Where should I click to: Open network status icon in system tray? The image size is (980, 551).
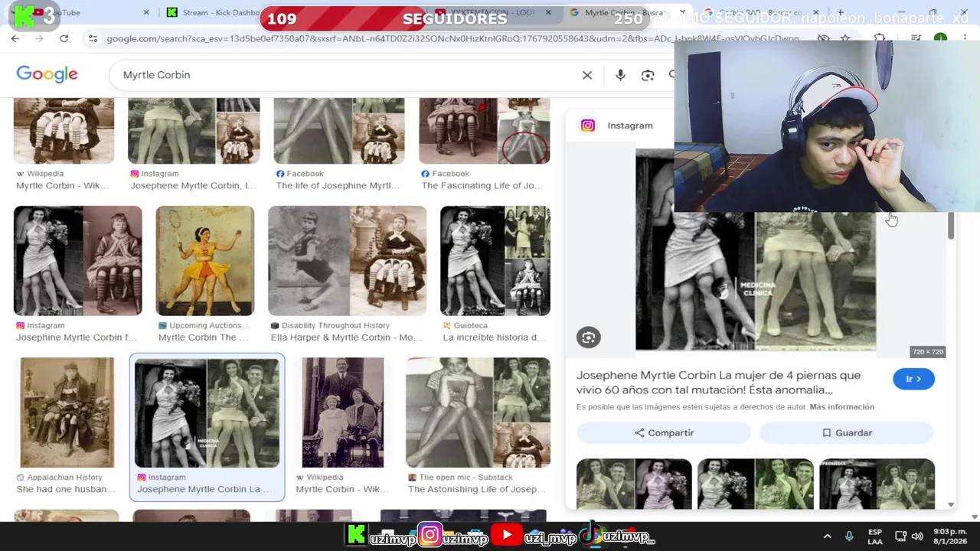click(x=900, y=536)
